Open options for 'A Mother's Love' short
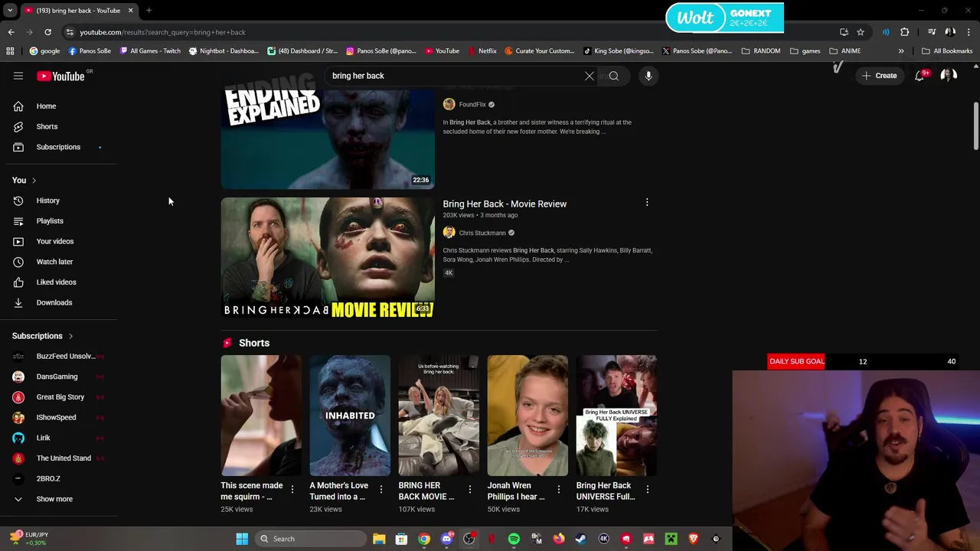 pyautogui.click(x=381, y=489)
